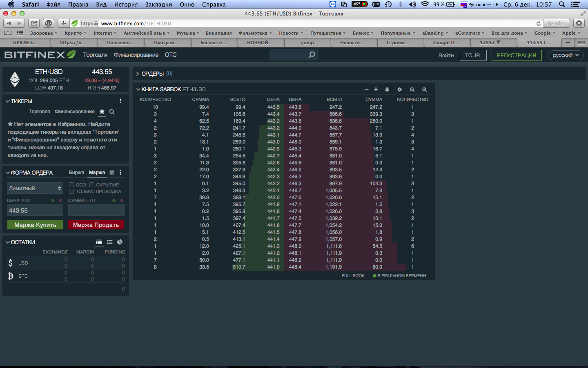Click the search magnifier in the ТИКЕРЫ panel
The width and height of the screenshot is (588, 368).
[112, 112]
